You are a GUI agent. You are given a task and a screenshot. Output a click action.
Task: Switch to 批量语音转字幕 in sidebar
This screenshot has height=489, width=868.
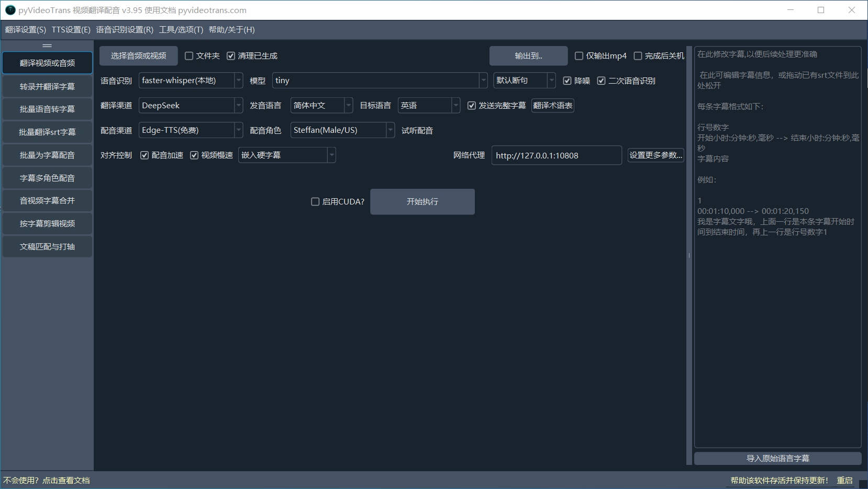coord(47,109)
